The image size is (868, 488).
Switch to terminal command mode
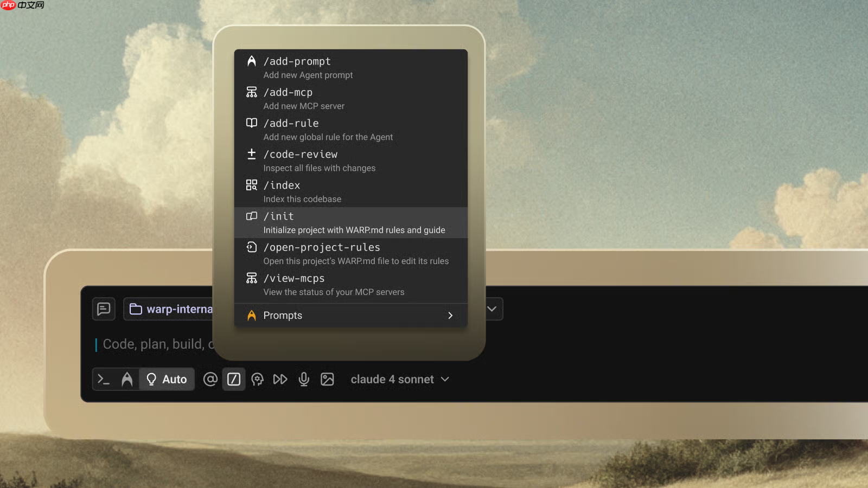pos(103,379)
